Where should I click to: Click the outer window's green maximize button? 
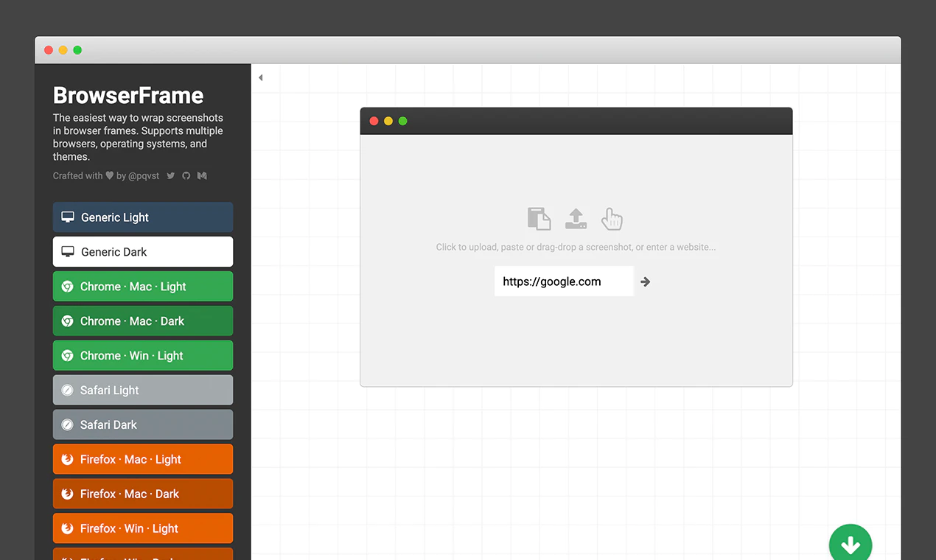pos(77,50)
